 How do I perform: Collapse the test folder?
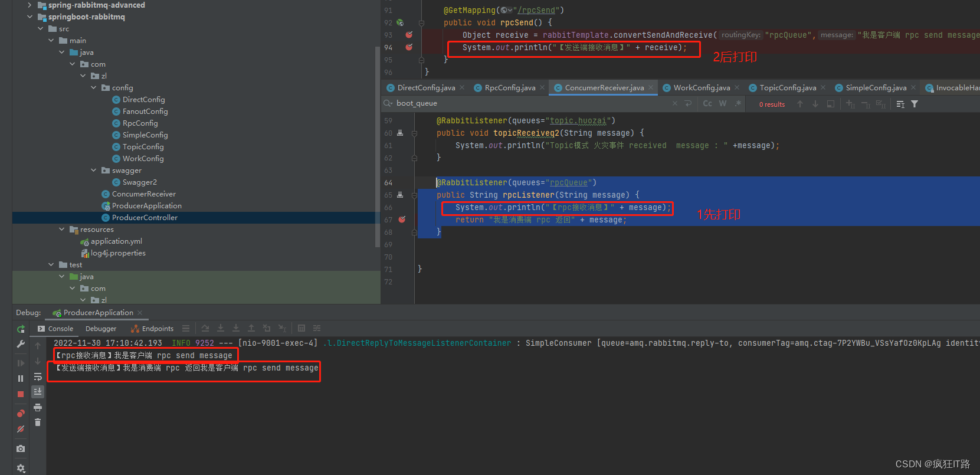tap(51, 265)
